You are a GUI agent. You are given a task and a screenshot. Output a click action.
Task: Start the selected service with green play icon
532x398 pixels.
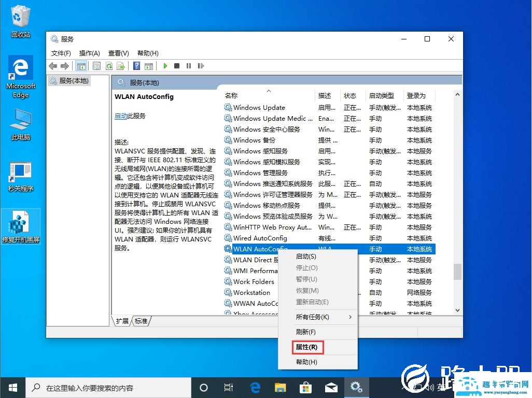(x=165, y=66)
